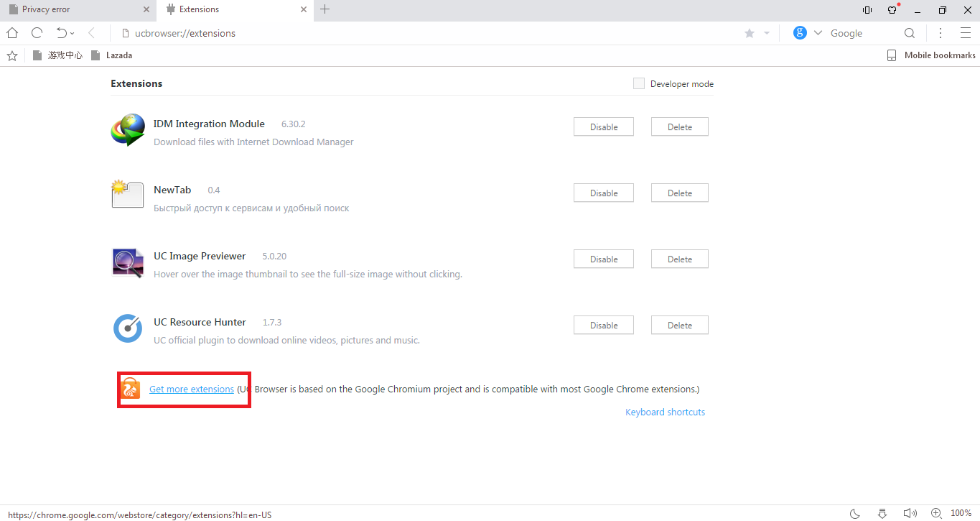Delete UC Resource Hunter
The width and height of the screenshot is (980, 521).
pos(680,326)
